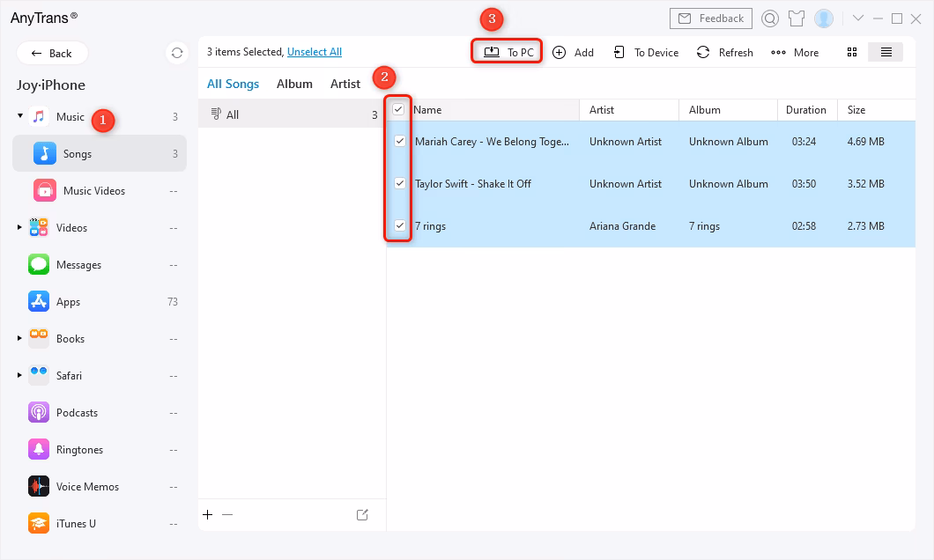This screenshot has width=934, height=560.
Task: Uncheck the select-all checkbox in the Name header
Action: 399,109
